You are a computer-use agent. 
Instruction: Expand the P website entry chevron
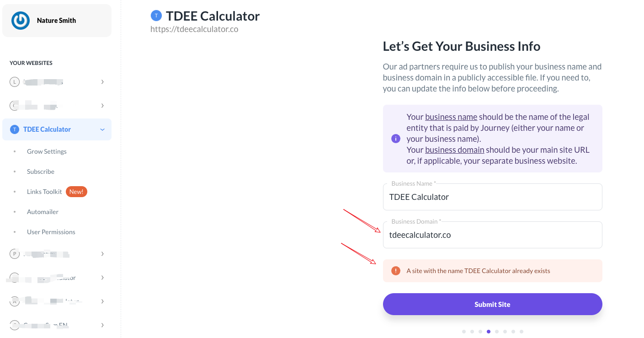[x=102, y=254]
